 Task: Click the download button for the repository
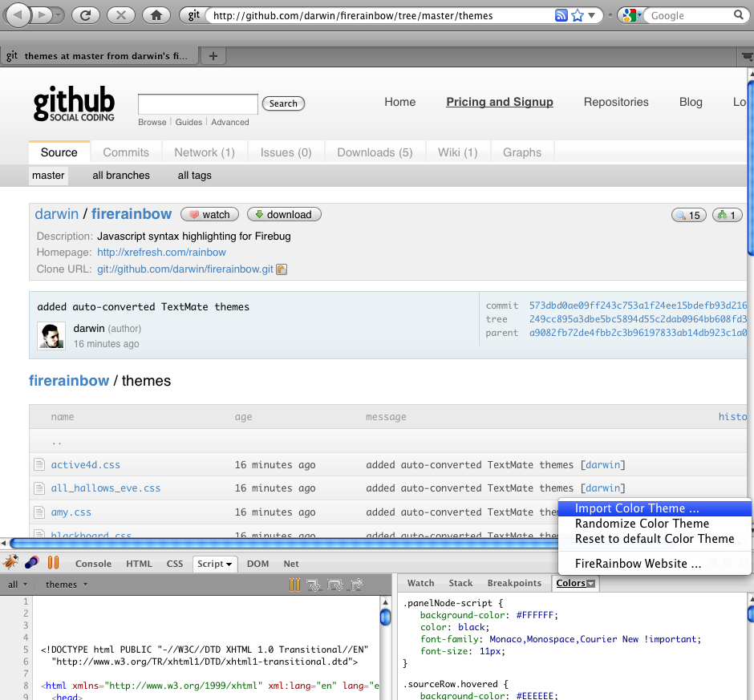[x=284, y=214]
